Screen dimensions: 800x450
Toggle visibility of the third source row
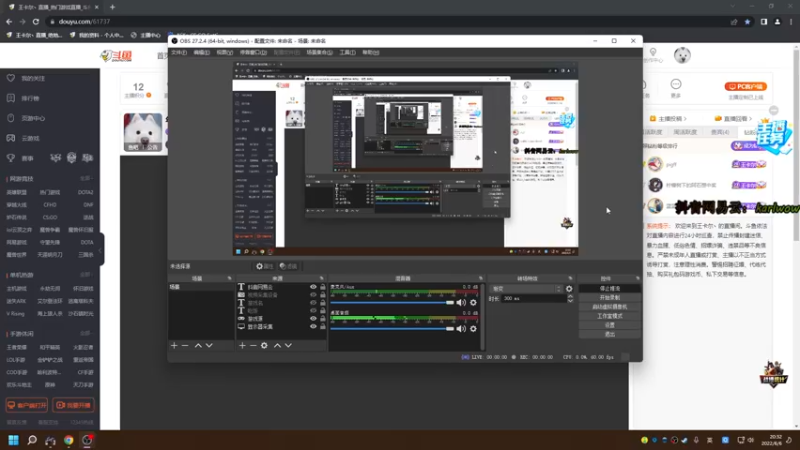click(x=313, y=303)
